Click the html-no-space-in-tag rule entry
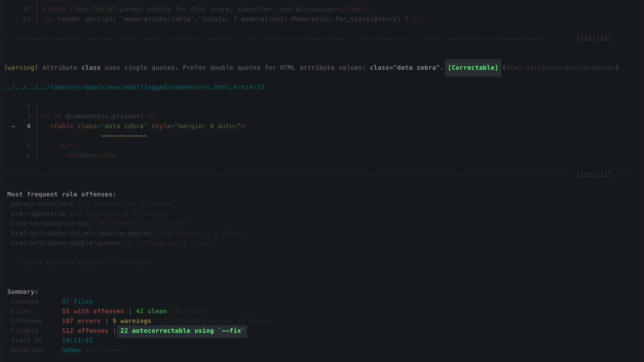The image size is (644, 362). click(x=50, y=224)
